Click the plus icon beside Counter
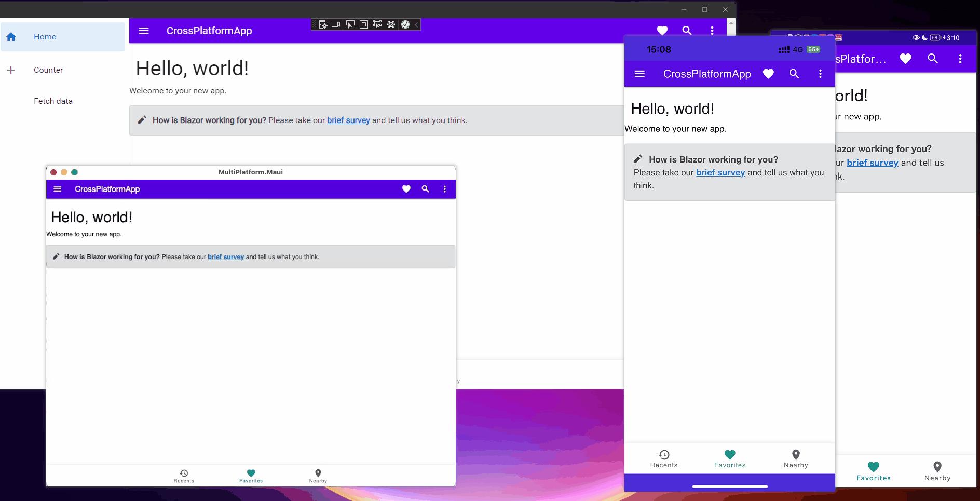The width and height of the screenshot is (980, 501). pos(11,70)
